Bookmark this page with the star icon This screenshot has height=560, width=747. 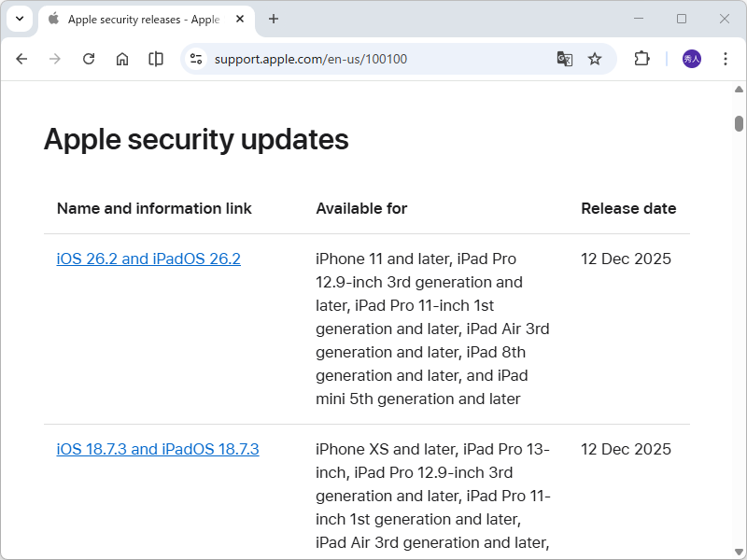pos(595,59)
